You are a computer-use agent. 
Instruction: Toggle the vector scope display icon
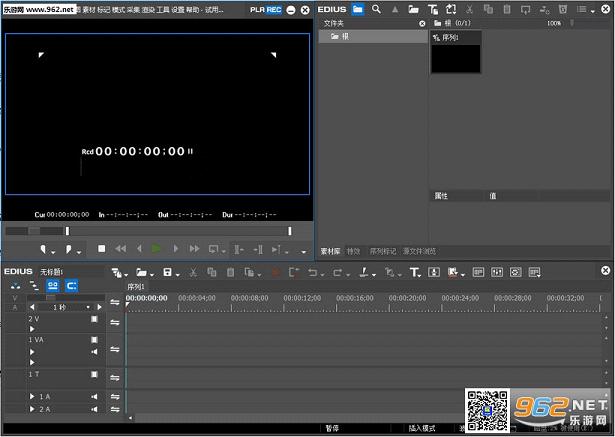516,272
